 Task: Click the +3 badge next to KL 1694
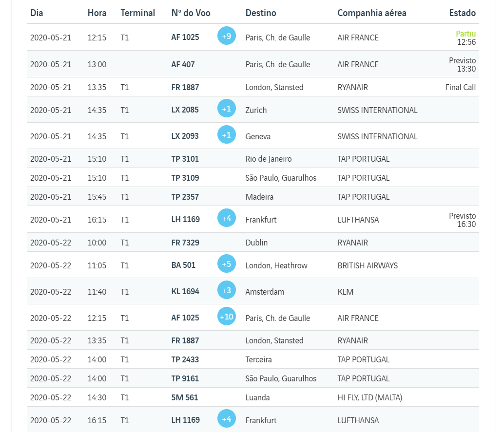226,290
